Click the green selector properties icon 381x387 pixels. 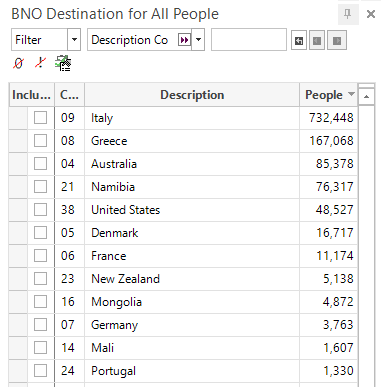[x=63, y=63]
